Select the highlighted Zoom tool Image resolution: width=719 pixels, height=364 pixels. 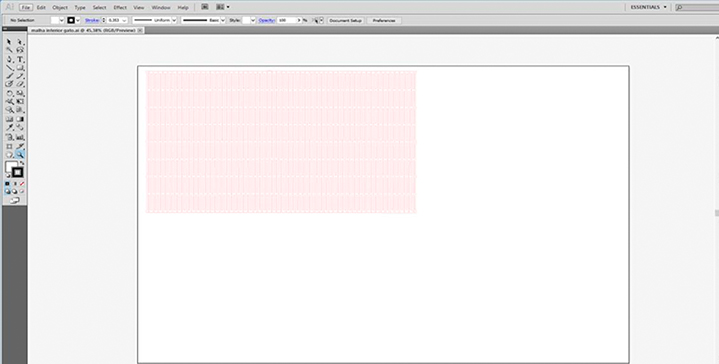[x=20, y=155]
